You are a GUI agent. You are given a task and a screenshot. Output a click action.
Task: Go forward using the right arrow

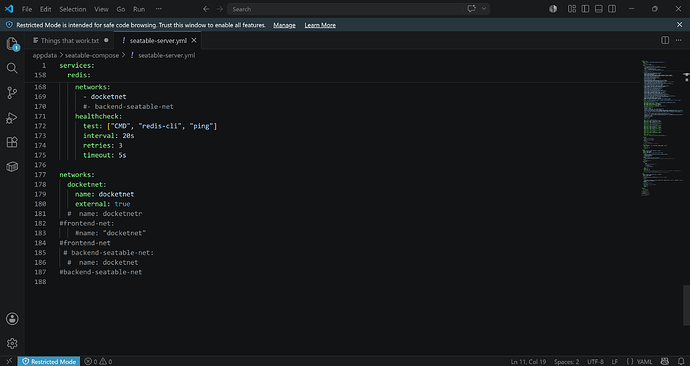(x=219, y=9)
